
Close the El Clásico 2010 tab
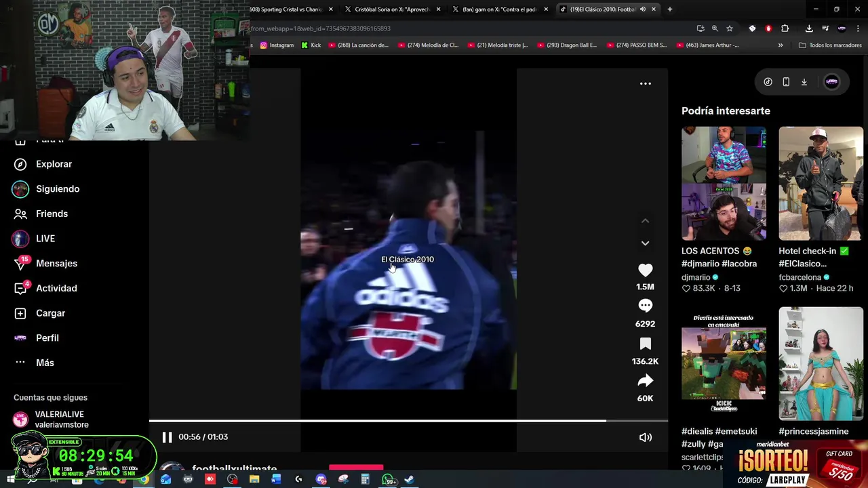(654, 9)
